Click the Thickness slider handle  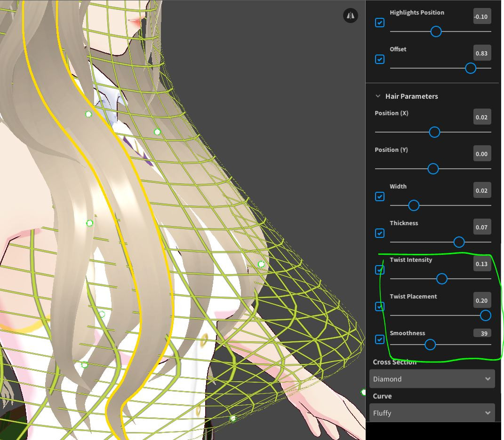click(x=459, y=242)
